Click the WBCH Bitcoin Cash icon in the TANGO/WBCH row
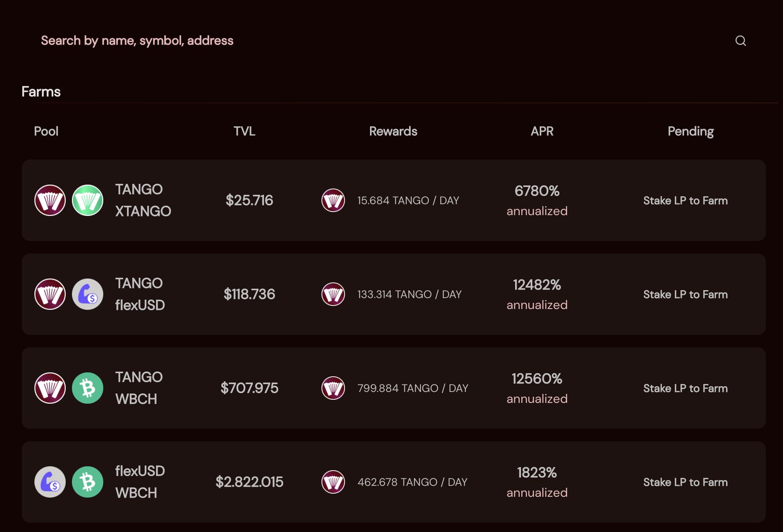 pyautogui.click(x=88, y=388)
